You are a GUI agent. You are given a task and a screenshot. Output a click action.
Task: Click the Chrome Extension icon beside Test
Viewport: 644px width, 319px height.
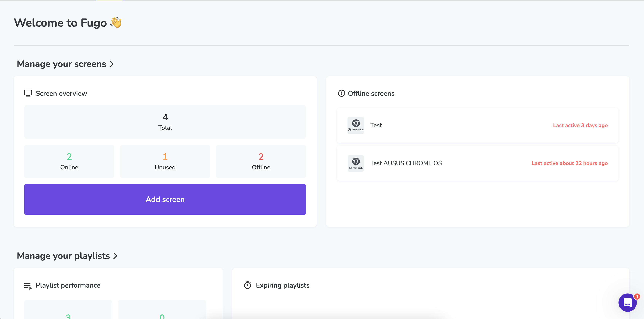(x=355, y=125)
